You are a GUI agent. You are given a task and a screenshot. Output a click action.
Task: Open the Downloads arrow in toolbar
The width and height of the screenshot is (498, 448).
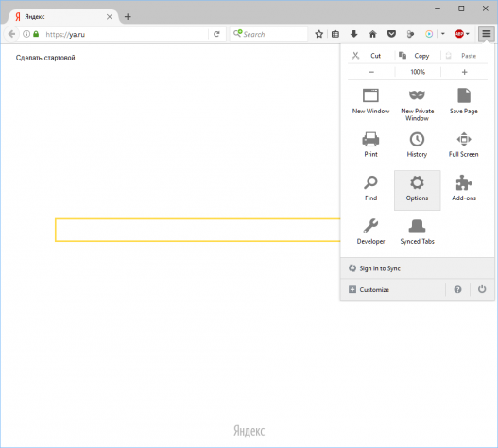point(353,34)
